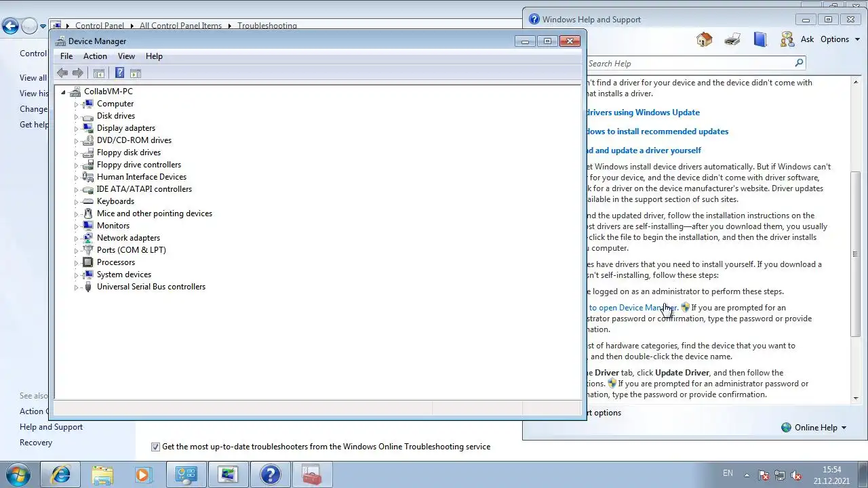Click the Print icon in Help and Support
The height and width of the screenshot is (488, 868).
click(x=732, y=39)
